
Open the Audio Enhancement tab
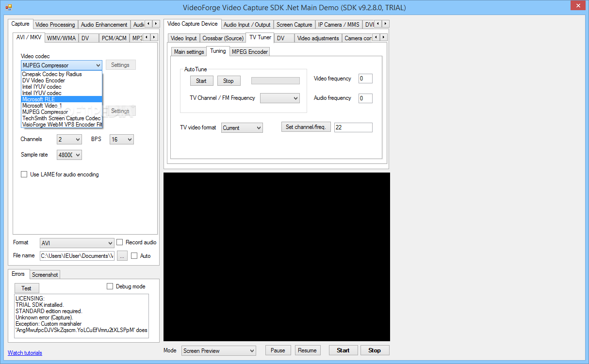click(104, 25)
